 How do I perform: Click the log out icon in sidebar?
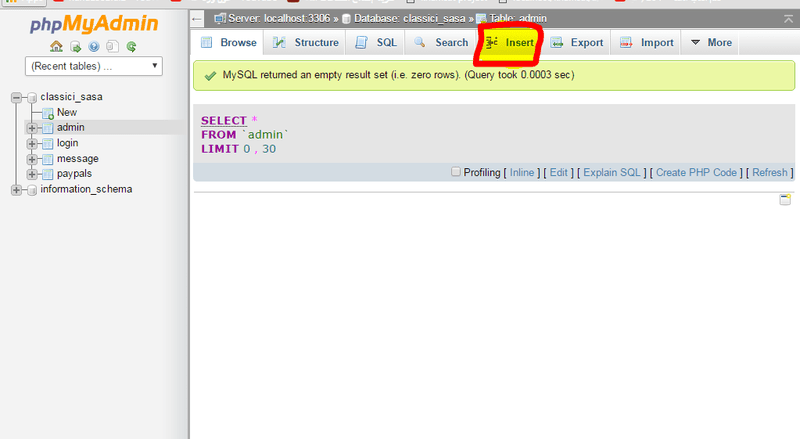coord(76,47)
